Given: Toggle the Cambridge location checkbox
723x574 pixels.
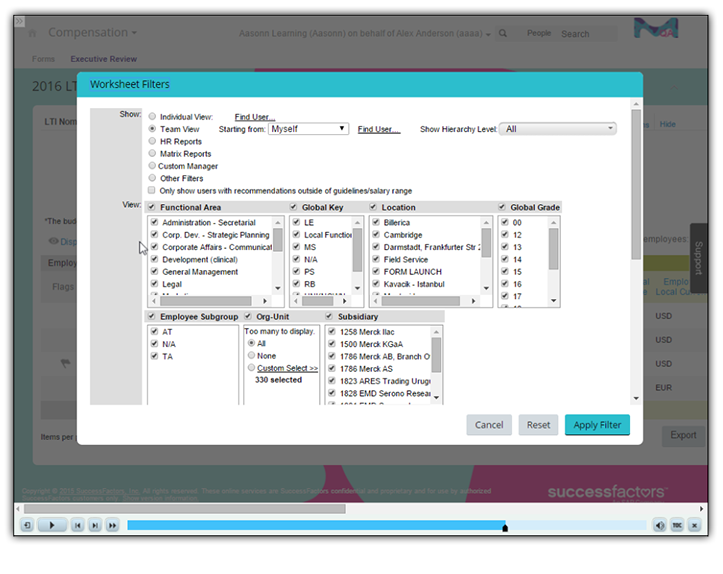Looking at the screenshot, I should [x=374, y=235].
